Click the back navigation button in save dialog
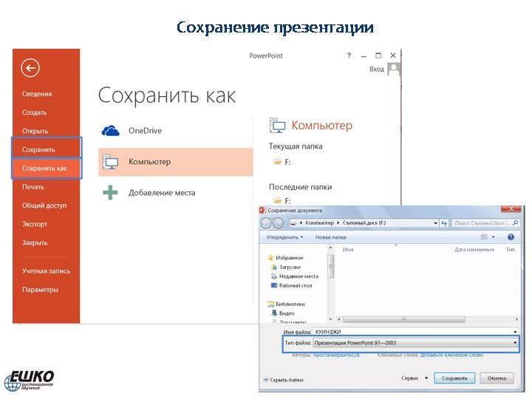 coord(266,223)
